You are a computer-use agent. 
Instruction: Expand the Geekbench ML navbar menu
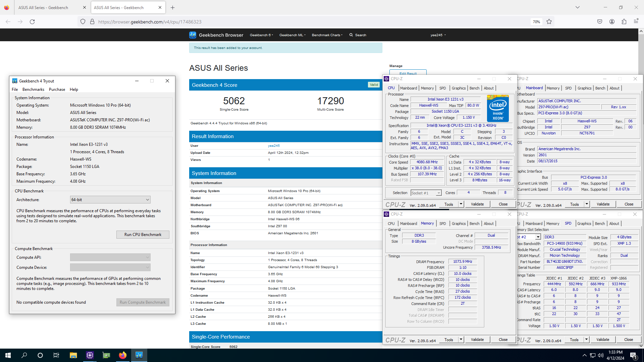click(292, 35)
